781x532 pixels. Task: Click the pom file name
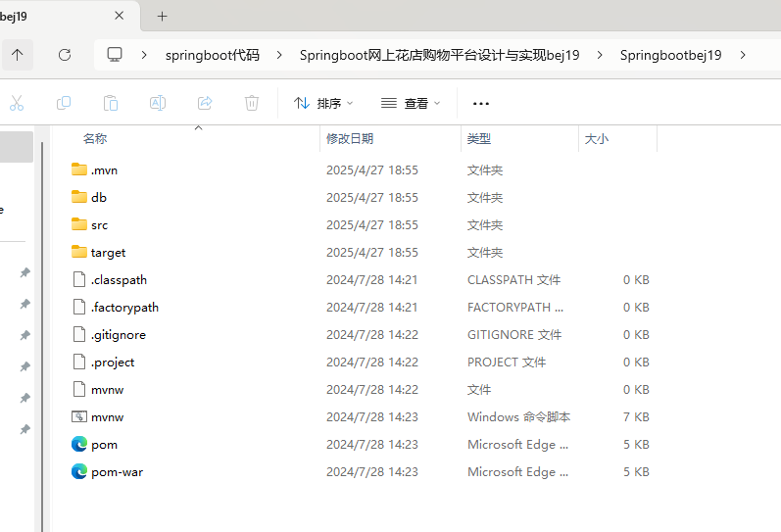tap(104, 445)
